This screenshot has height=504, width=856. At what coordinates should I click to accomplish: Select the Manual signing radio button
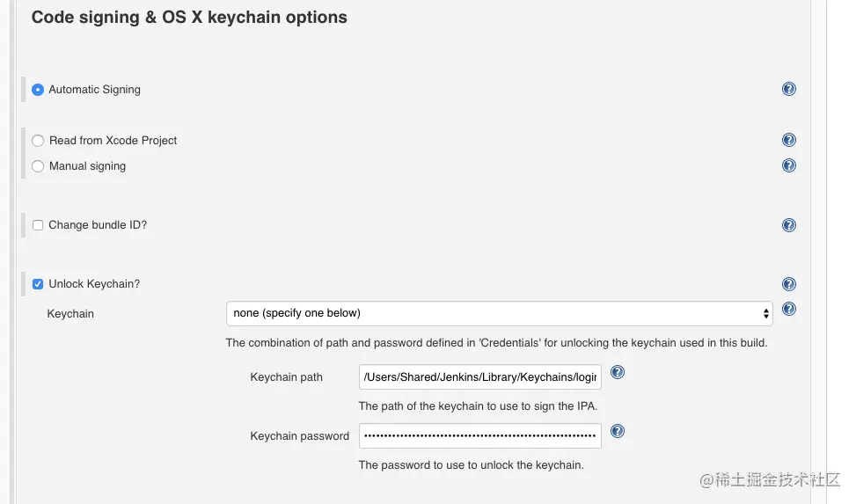(x=38, y=166)
